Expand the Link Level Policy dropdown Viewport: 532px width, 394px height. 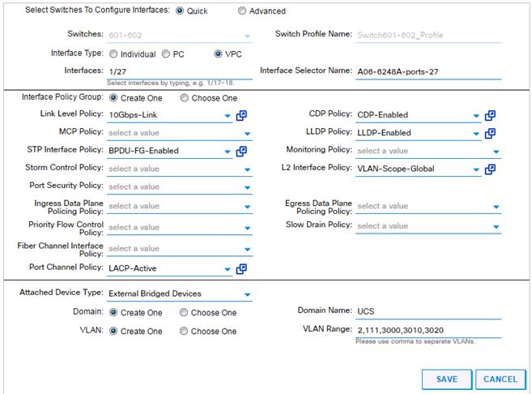228,116
